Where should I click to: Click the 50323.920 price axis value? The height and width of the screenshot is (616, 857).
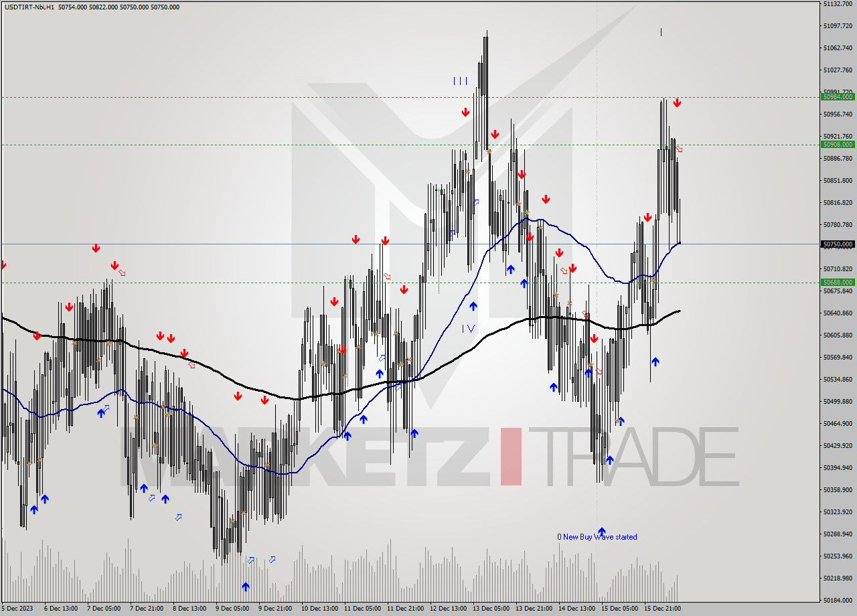(838, 512)
